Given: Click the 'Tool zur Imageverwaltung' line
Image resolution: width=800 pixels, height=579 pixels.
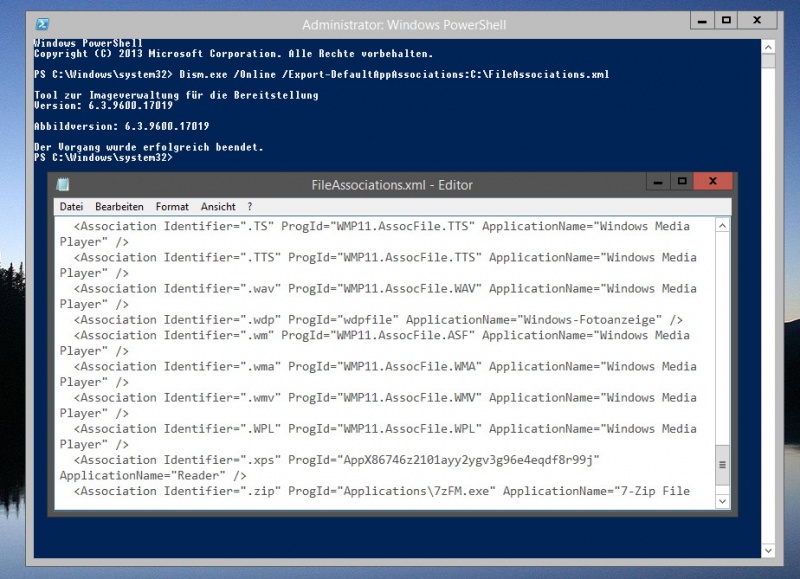Looking at the screenshot, I should point(176,95).
